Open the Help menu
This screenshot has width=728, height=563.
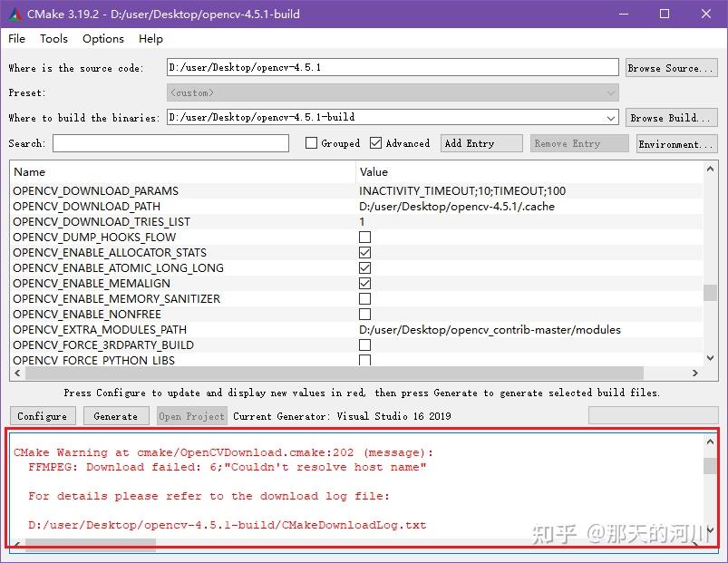[150, 38]
